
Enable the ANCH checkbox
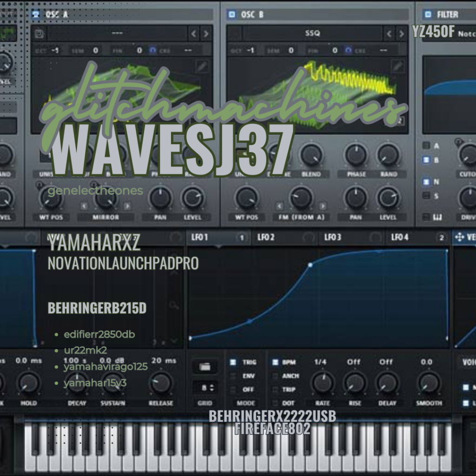(275, 376)
